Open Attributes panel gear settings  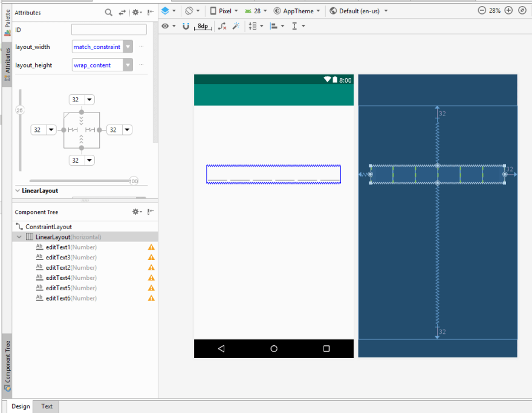click(137, 13)
